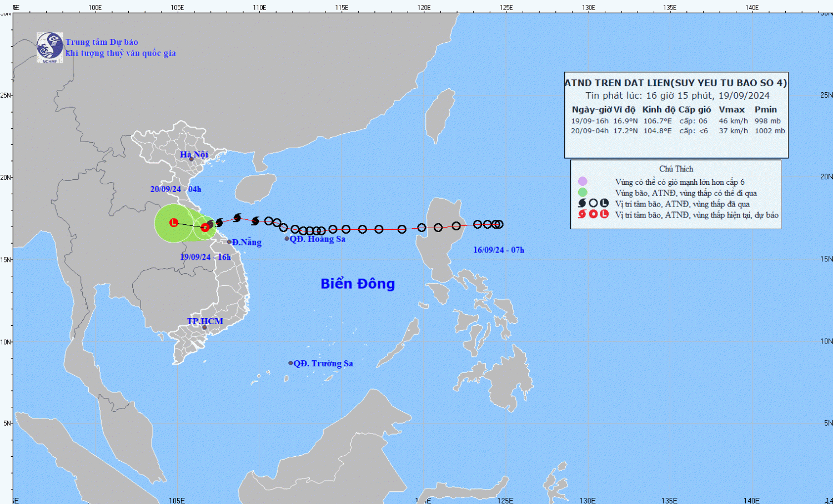Select the red storm symbol in the legend
This screenshot has height=504, width=833.
pos(582,214)
